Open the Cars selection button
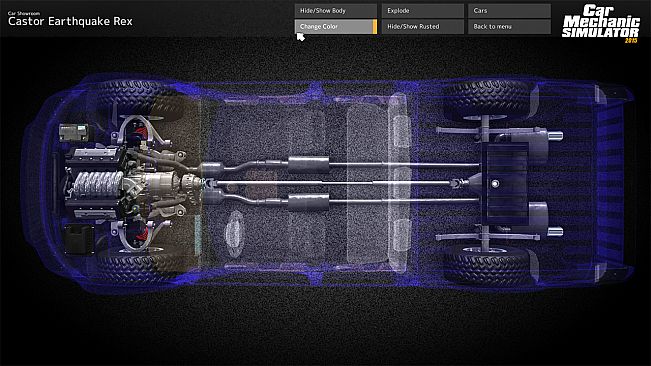The width and height of the screenshot is (651, 366). [509, 11]
